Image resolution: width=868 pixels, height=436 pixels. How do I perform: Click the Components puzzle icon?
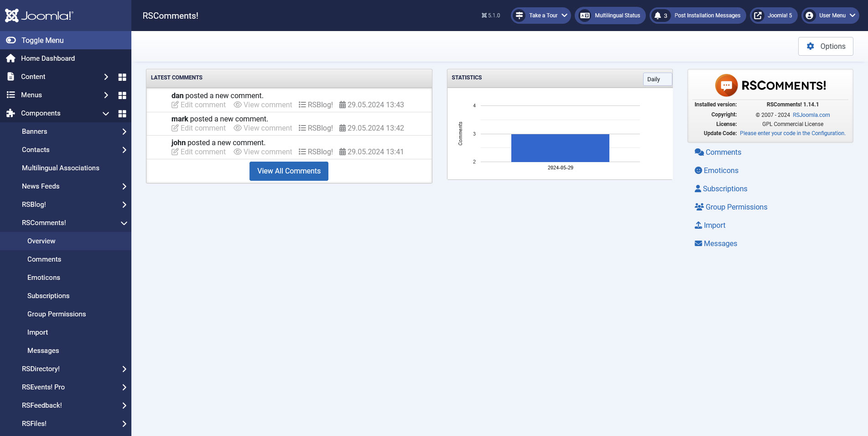click(x=11, y=113)
